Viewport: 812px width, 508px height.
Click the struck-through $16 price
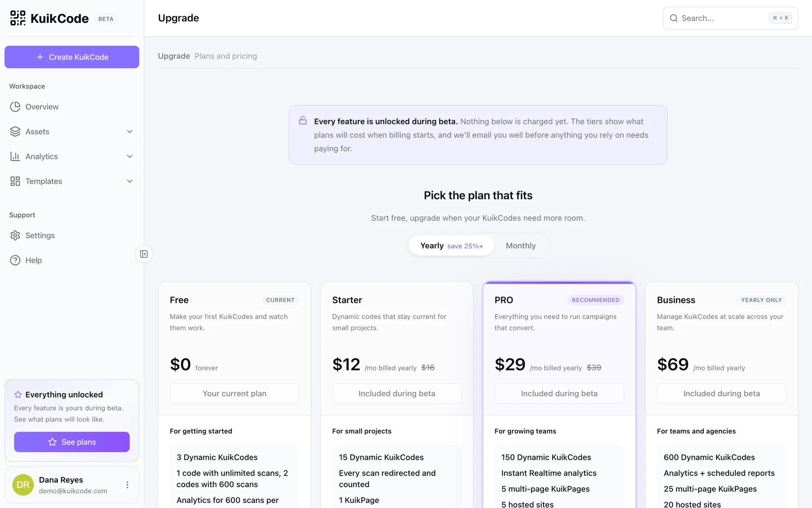coord(428,368)
